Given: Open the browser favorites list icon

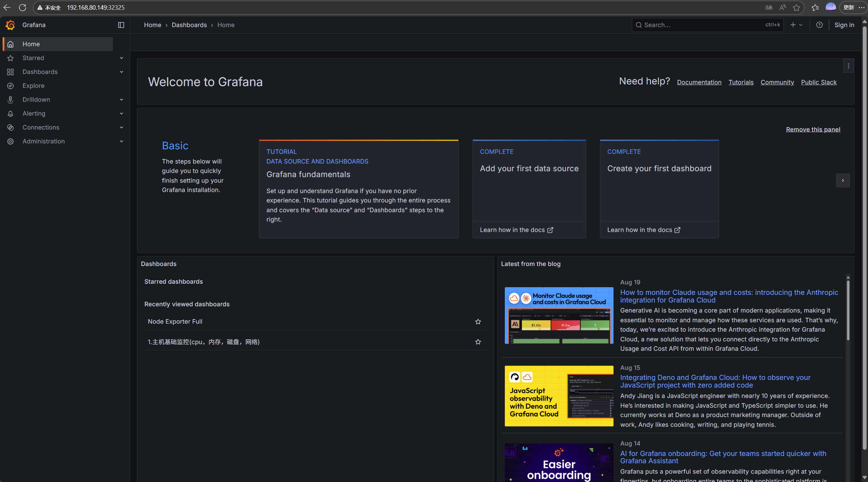Looking at the screenshot, I should pyautogui.click(x=815, y=7).
